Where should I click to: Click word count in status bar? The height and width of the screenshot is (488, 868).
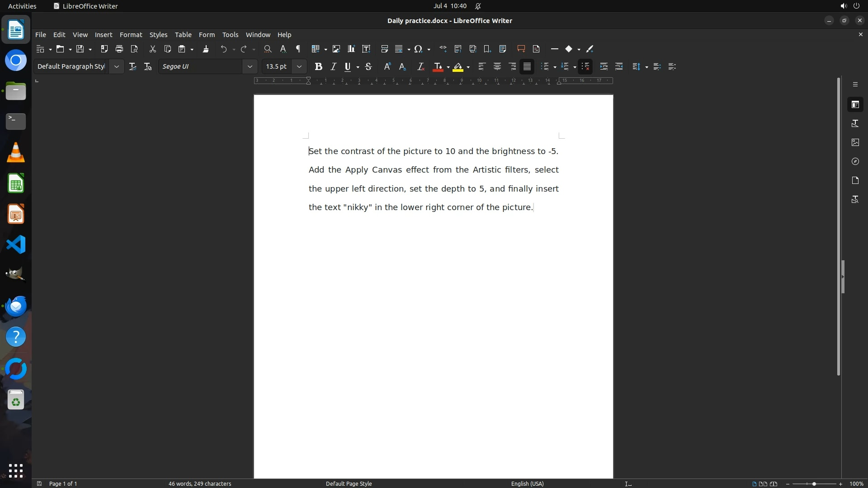click(x=199, y=483)
